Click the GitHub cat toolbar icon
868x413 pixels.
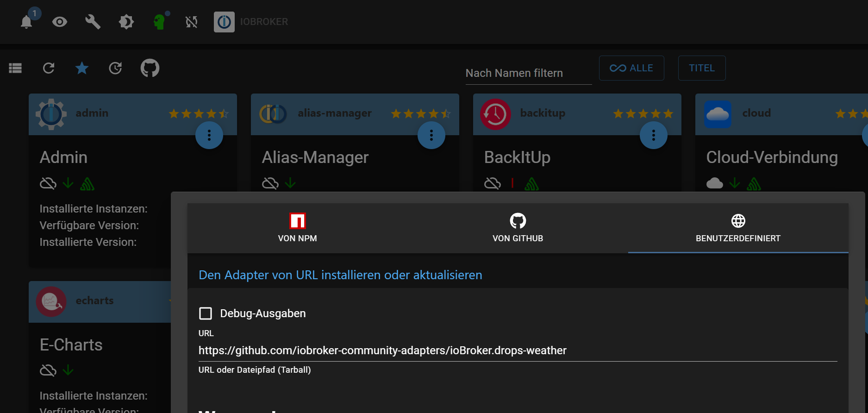(150, 69)
